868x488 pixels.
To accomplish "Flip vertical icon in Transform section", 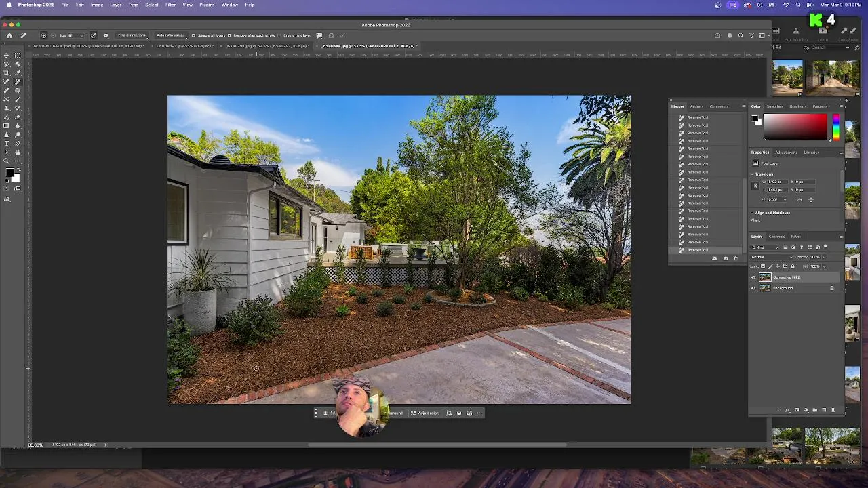I will click(811, 199).
